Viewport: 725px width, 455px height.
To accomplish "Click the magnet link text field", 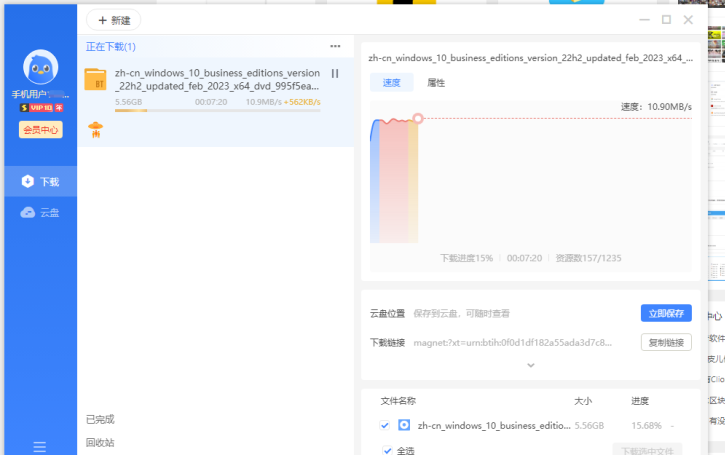I will pos(512,343).
